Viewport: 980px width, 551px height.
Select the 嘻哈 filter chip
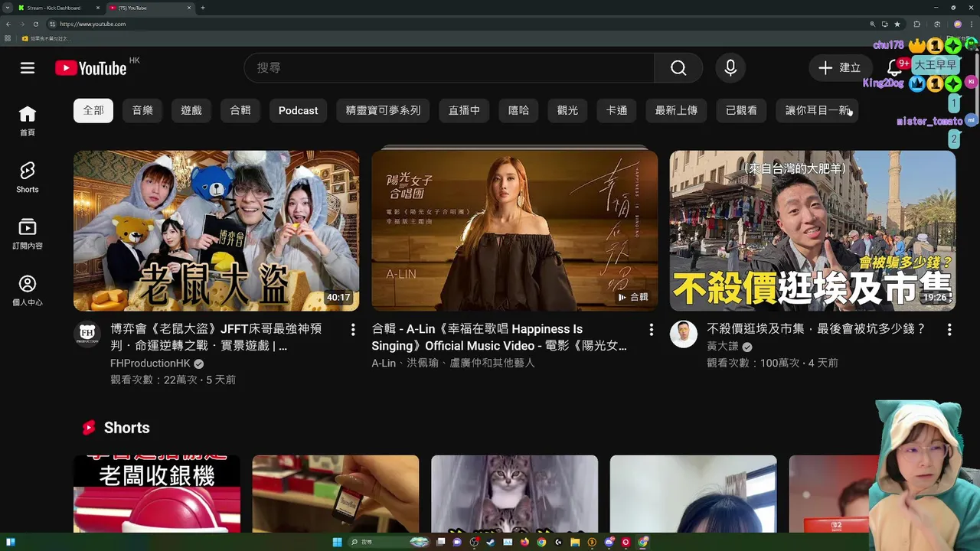[x=518, y=110]
